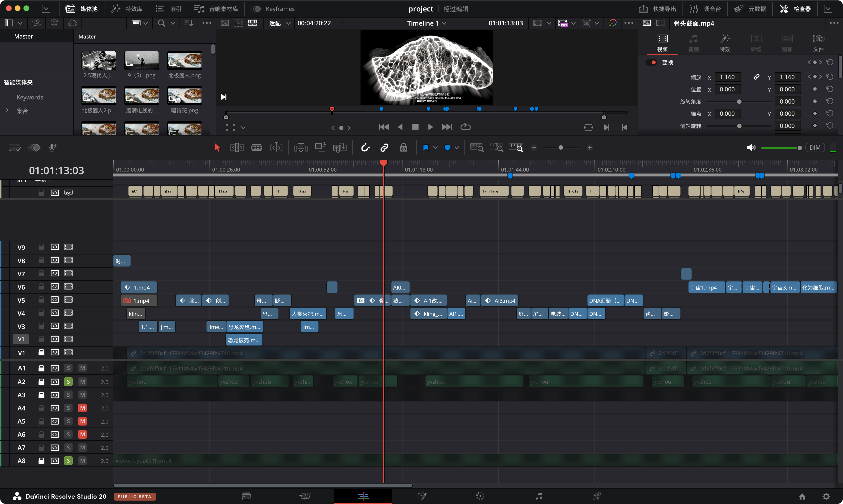This screenshot has width=843, height=504.
Task: Toggle solo on track A2
Action: click(x=68, y=382)
